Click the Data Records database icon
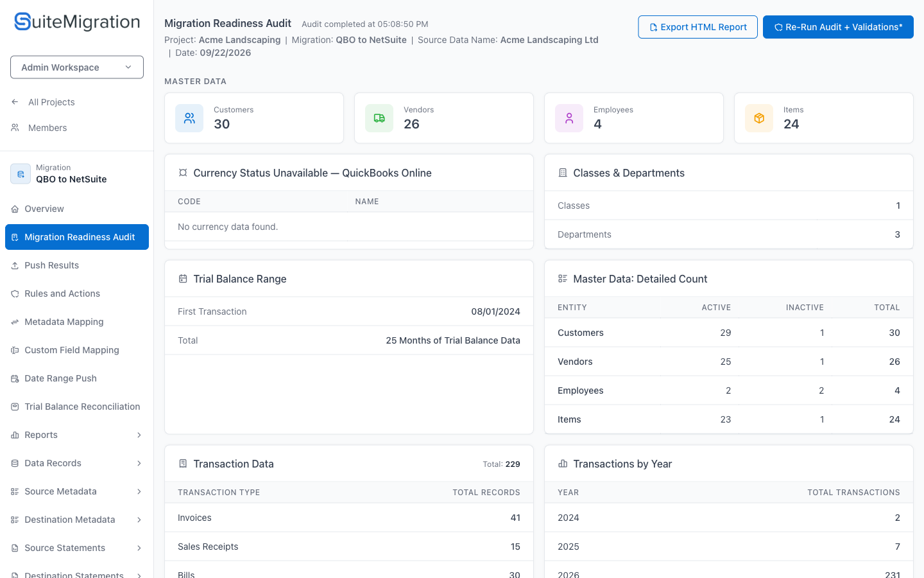Screen dimensions: 924x578 [x=15, y=463]
